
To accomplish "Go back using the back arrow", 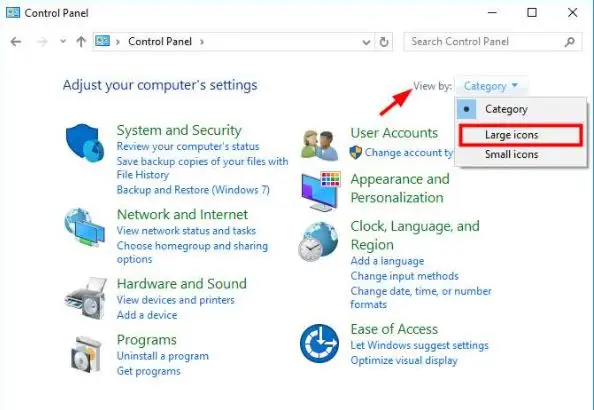I will tap(16, 41).
